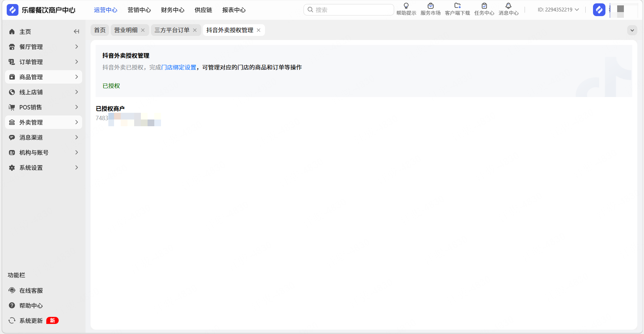Viewport: 644px width, 334px height.
Task: Open the 供应链 top menu
Action: [x=203, y=10]
